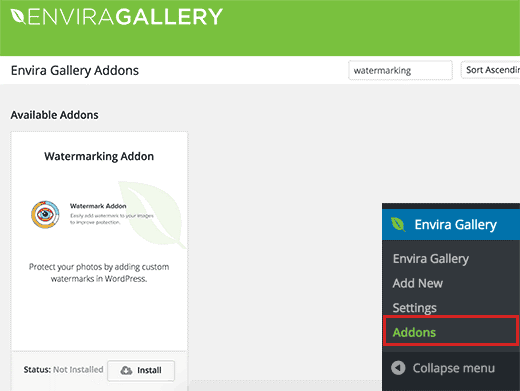Click the Collapse menu arrow icon
The width and height of the screenshot is (520, 391).
pos(398,368)
